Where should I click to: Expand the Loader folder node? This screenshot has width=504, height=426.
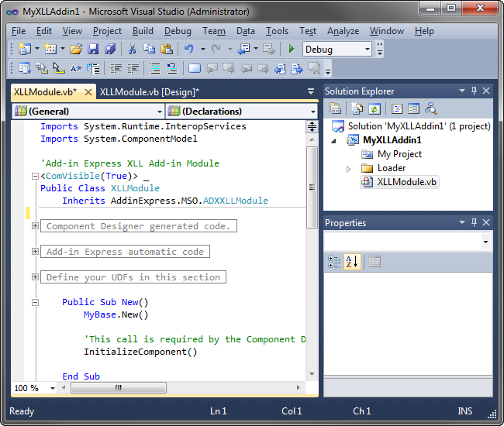coord(348,168)
